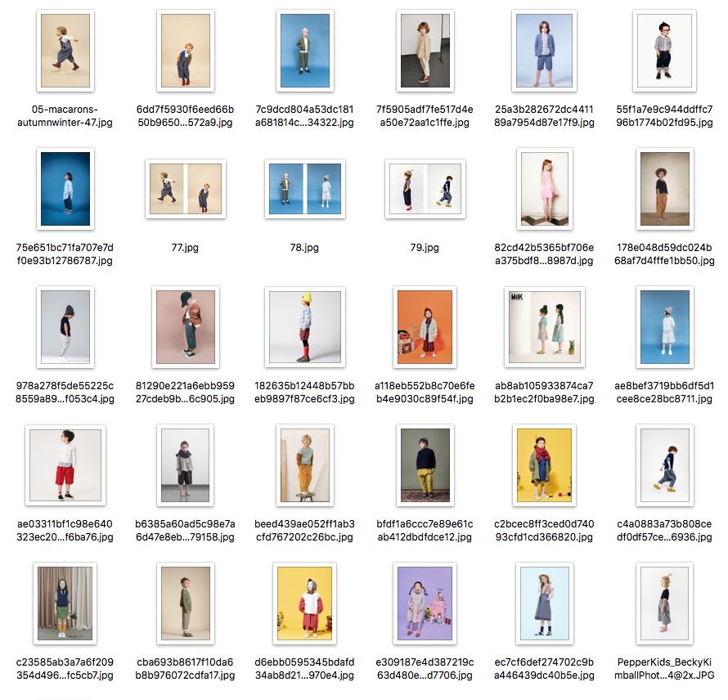The image size is (728, 700).
Task: Click file name cba693b8617f10da6b8b976072cdfa17.jpg
Action: pos(185,668)
